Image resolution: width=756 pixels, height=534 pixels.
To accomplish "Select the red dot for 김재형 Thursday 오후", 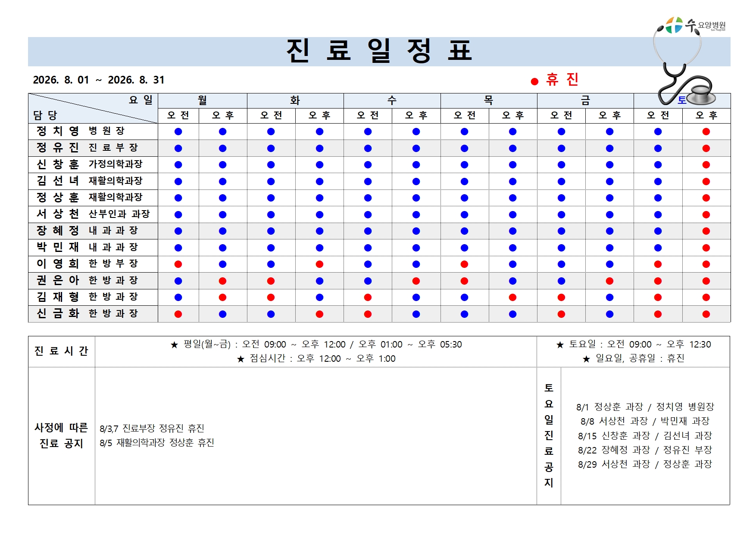I will tap(512, 297).
